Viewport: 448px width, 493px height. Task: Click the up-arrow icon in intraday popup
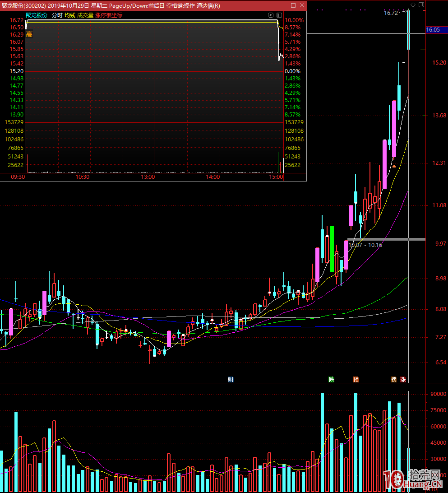click(x=270, y=15)
